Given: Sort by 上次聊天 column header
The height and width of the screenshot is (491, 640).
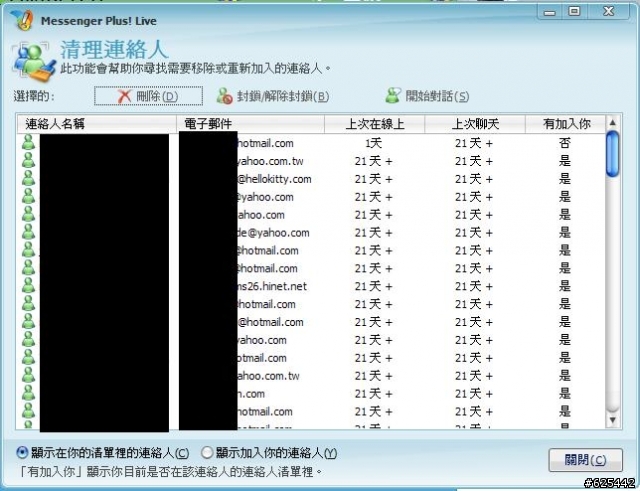Looking at the screenshot, I should pyautogui.click(x=475, y=124).
